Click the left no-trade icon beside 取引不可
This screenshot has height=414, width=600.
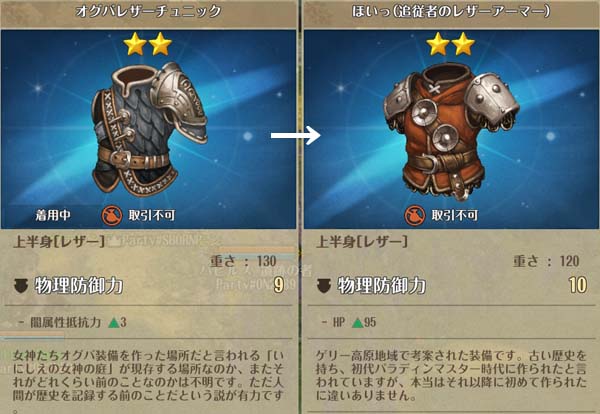click(x=112, y=215)
